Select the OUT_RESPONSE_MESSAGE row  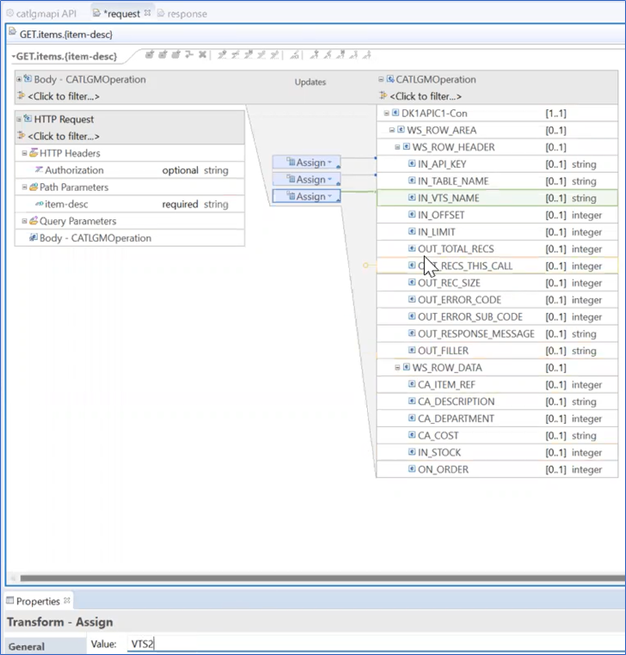coord(497,334)
